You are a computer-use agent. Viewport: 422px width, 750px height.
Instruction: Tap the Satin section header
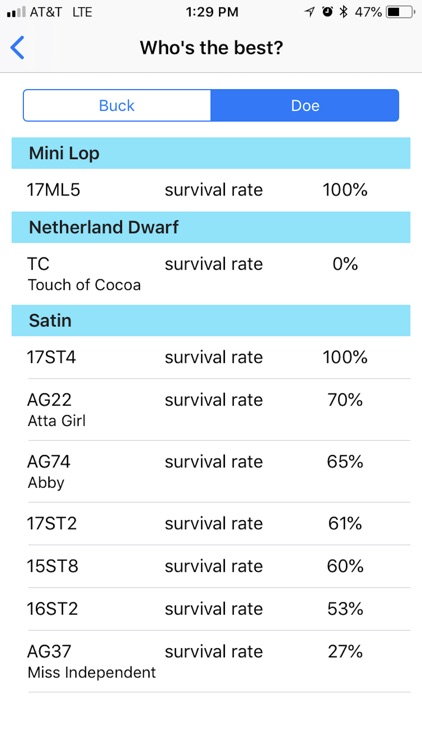coord(211,320)
